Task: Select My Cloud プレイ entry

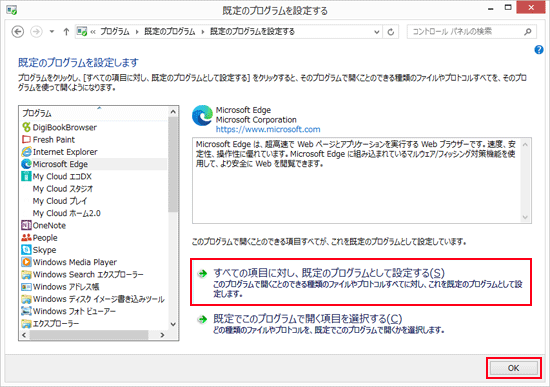Action: (x=60, y=201)
